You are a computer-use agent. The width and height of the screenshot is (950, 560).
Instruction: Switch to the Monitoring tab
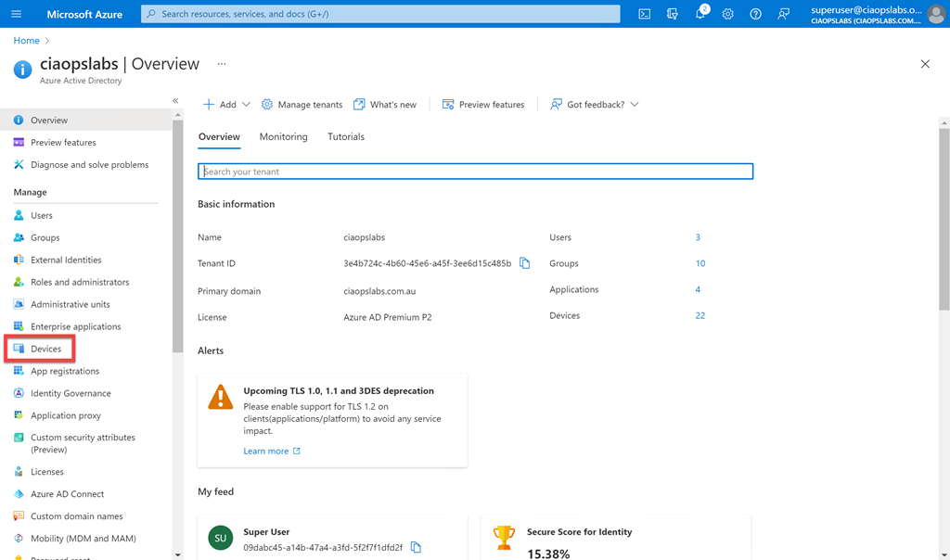pyautogui.click(x=283, y=136)
